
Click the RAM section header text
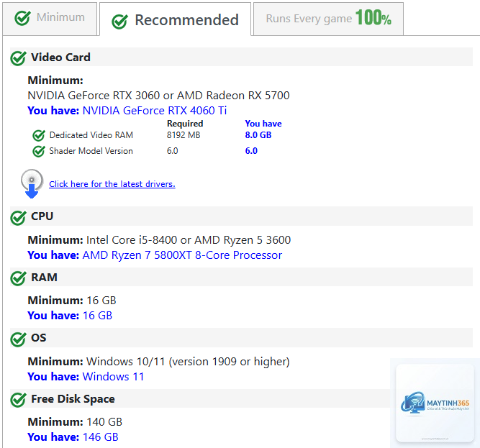[x=44, y=277]
